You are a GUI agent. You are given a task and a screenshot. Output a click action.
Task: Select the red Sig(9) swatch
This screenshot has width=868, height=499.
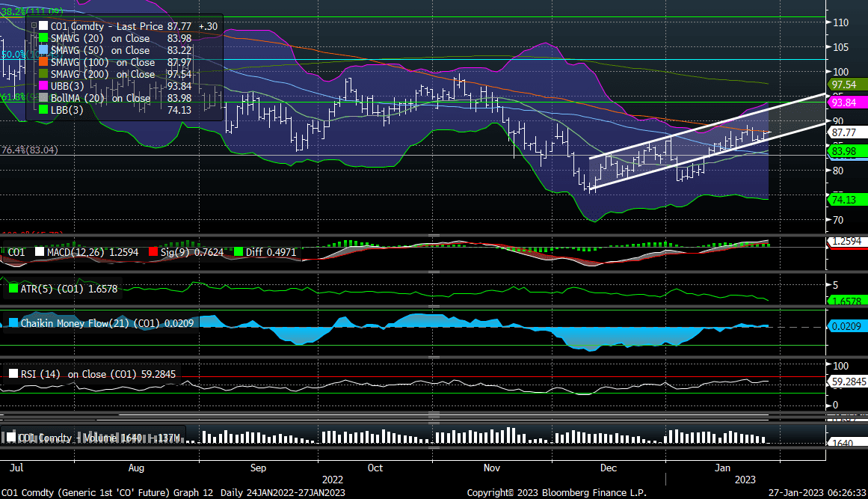point(153,252)
